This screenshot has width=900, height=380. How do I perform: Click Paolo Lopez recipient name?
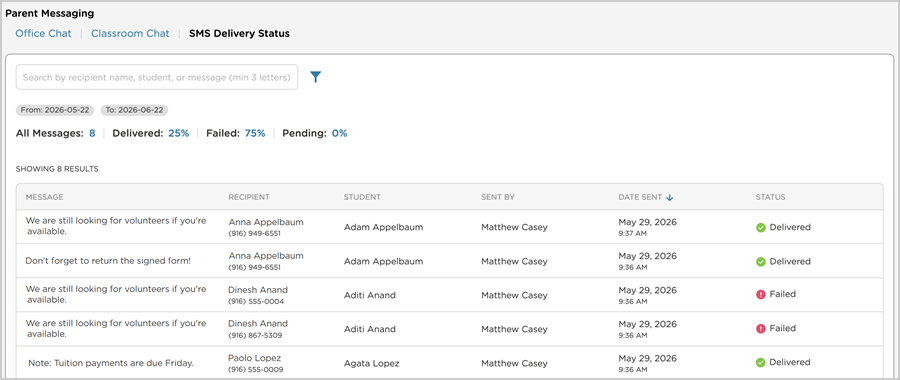254,358
